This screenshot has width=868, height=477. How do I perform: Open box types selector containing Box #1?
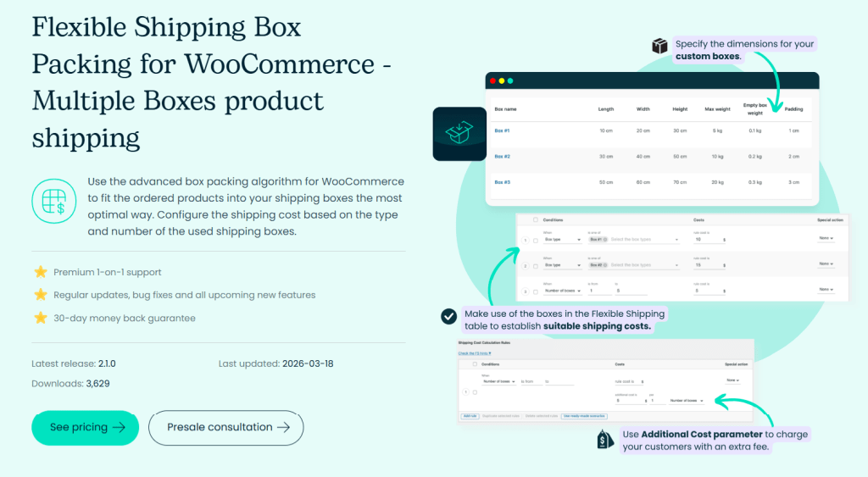(x=634, y=239)
